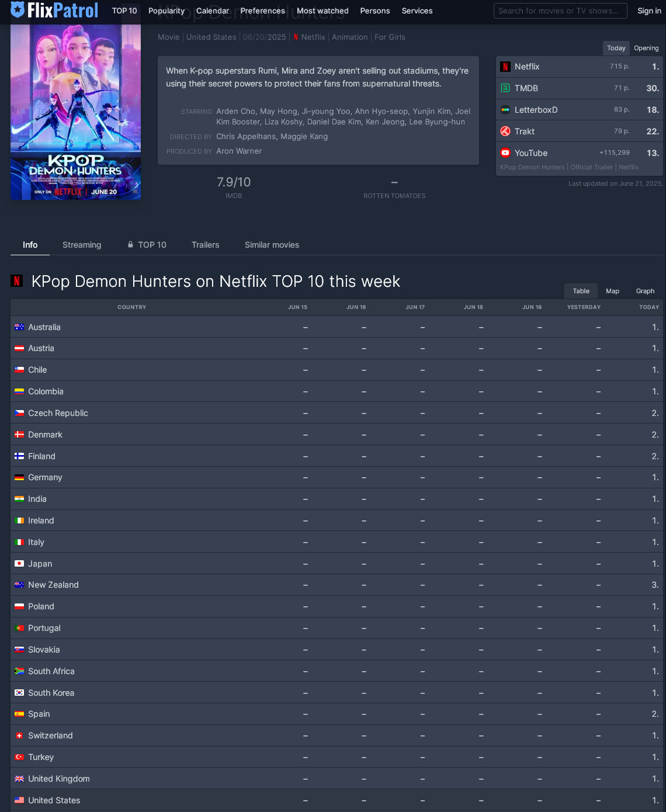
Task: Click the Sign in link
Action: [x=649, y=11]
